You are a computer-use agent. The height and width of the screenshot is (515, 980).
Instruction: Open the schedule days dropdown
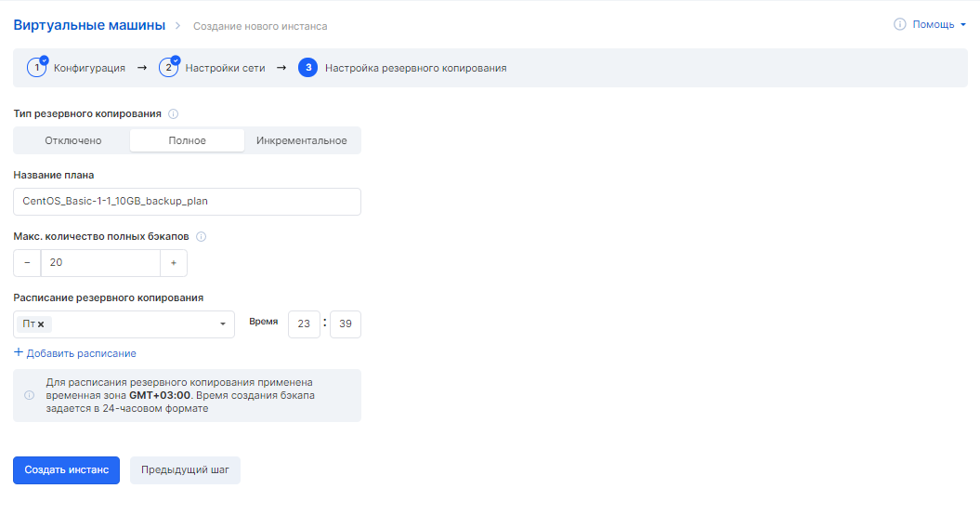(223, 324)
